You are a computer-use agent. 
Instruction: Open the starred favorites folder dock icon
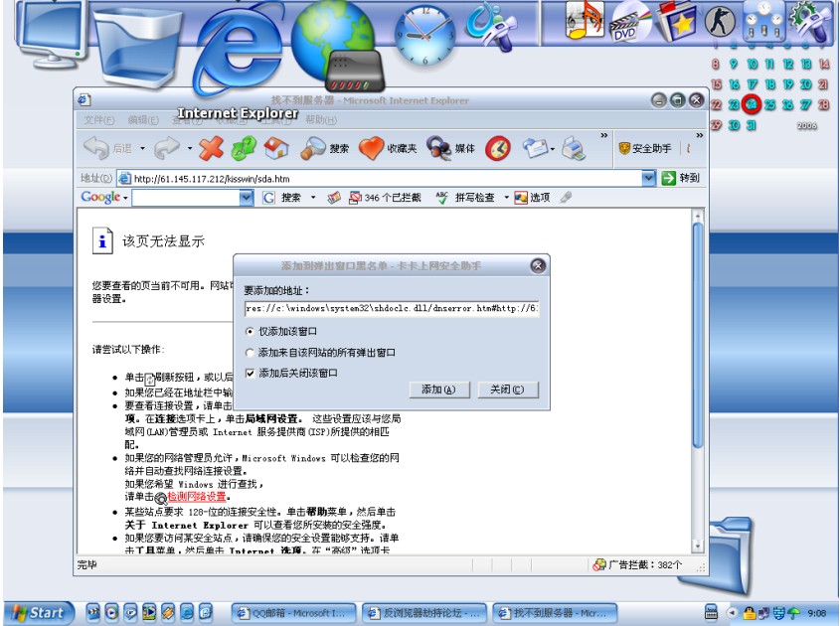(676, 22)
